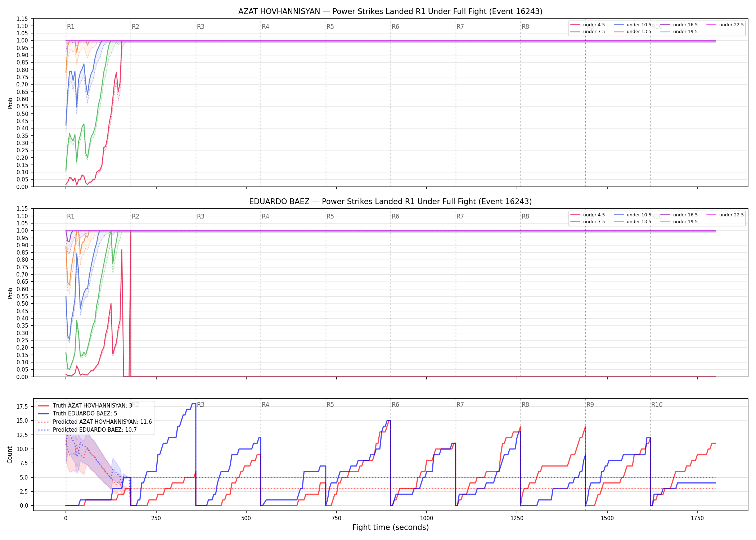Click the R6 marker in Hovhannisyan chart
The height and width of the screenshot is (540, 756).
pos(395,27)
